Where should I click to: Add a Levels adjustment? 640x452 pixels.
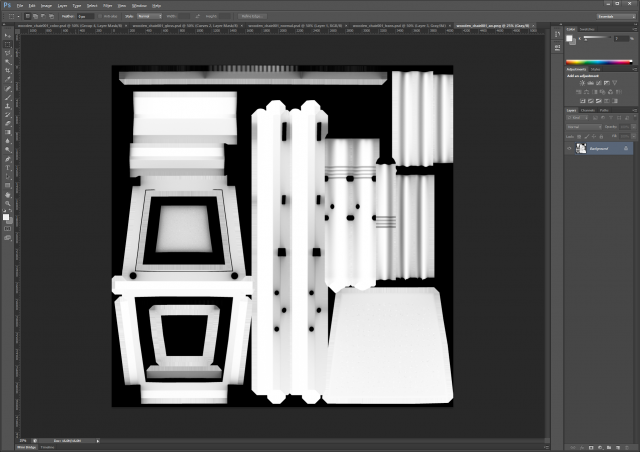pos(591,83)
